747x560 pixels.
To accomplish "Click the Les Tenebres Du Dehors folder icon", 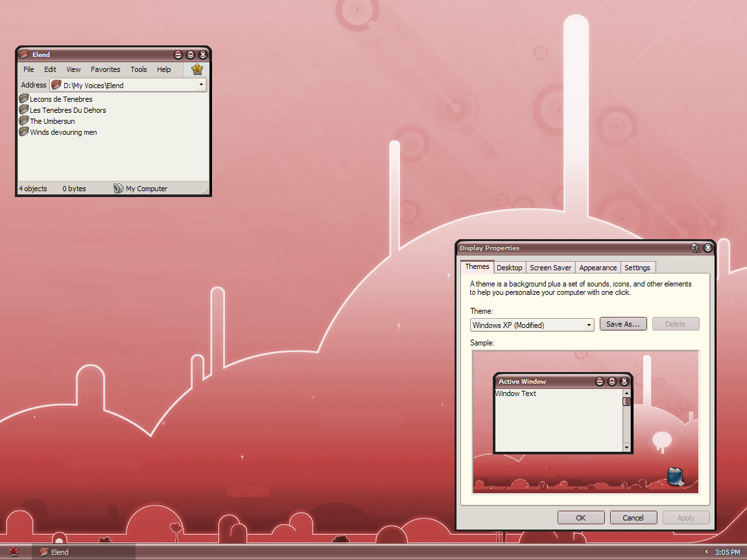I will pyautogui.click(x=24, y=110).
